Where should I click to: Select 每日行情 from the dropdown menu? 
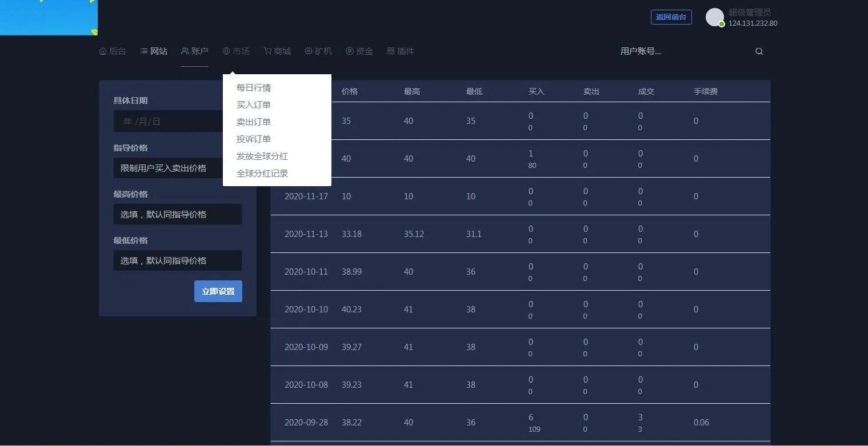coord(254,88)
